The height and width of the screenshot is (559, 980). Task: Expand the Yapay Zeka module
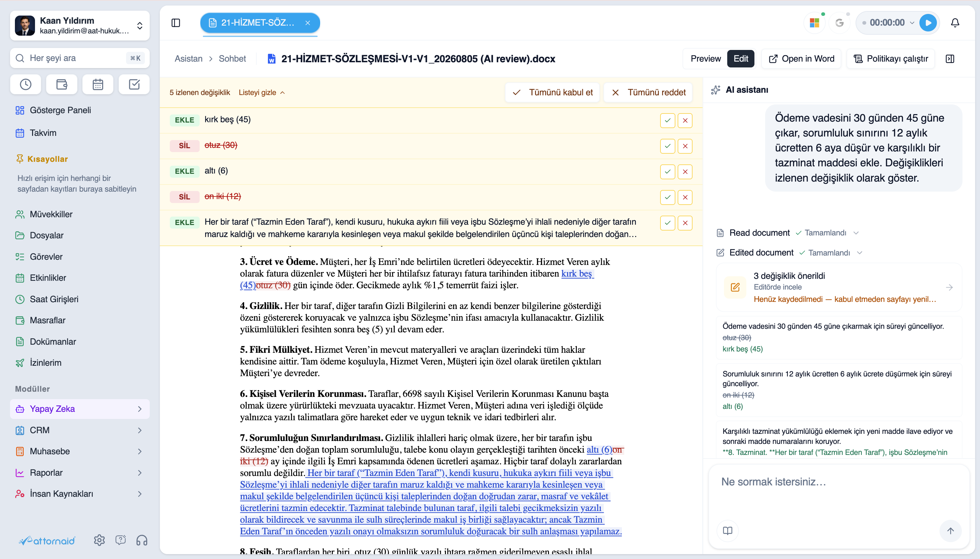point(80,409)
